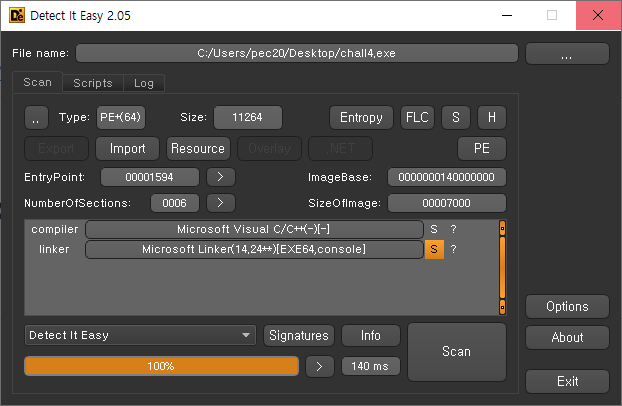Open the hex view with H button
Viewport: 622px width, 406px height.
(491, 117)
